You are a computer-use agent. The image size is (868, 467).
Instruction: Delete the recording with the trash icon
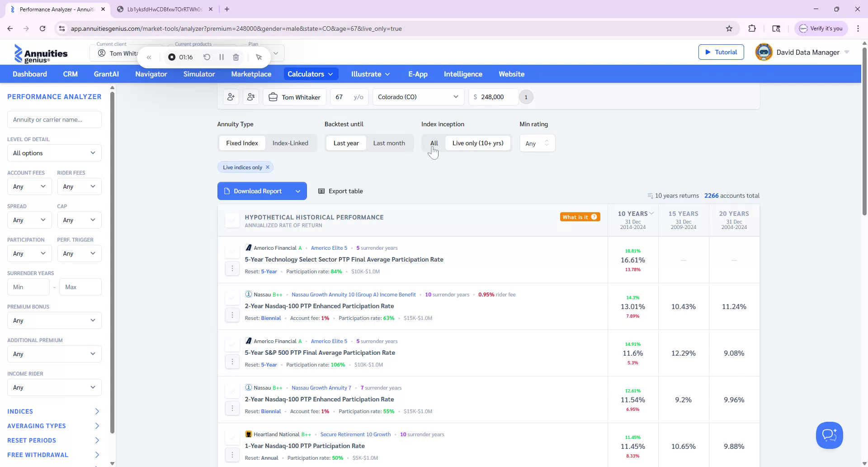tap(236, 57)
